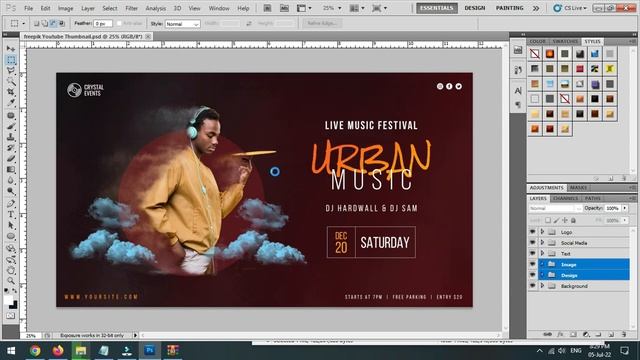Open Chrome from the Windows taskbar
The width and height of the screenshot is (640, 360).
pos(35,351)
